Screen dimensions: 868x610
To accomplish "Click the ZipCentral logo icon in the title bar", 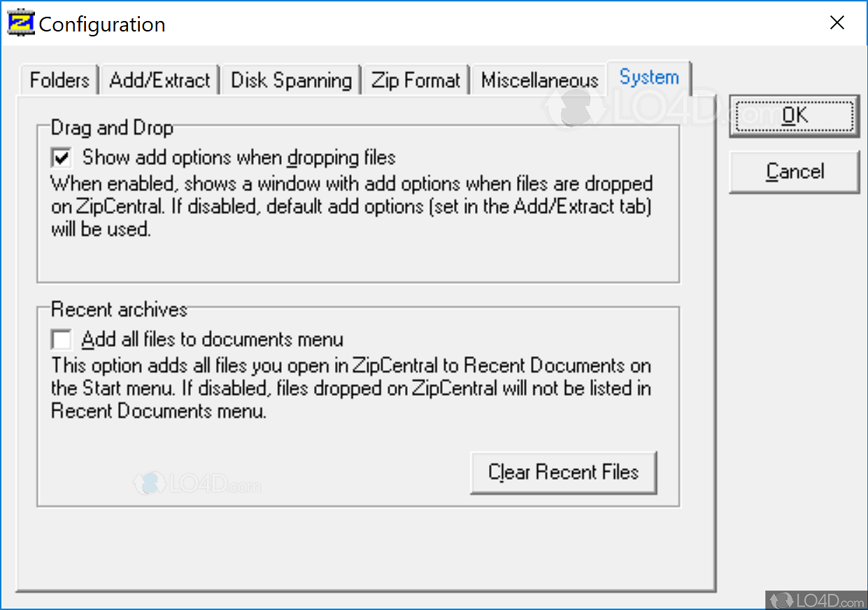I will click(x=20, y=22).
